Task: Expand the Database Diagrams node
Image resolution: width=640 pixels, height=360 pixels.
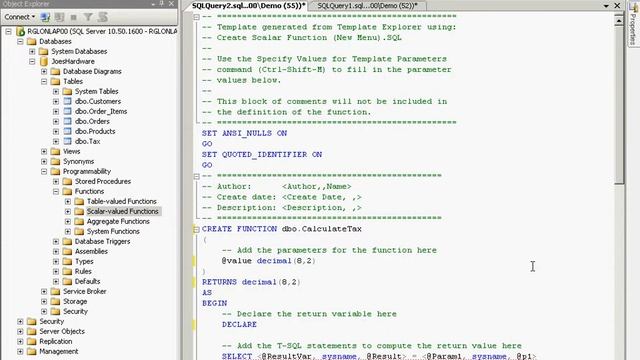Action: 44,71
